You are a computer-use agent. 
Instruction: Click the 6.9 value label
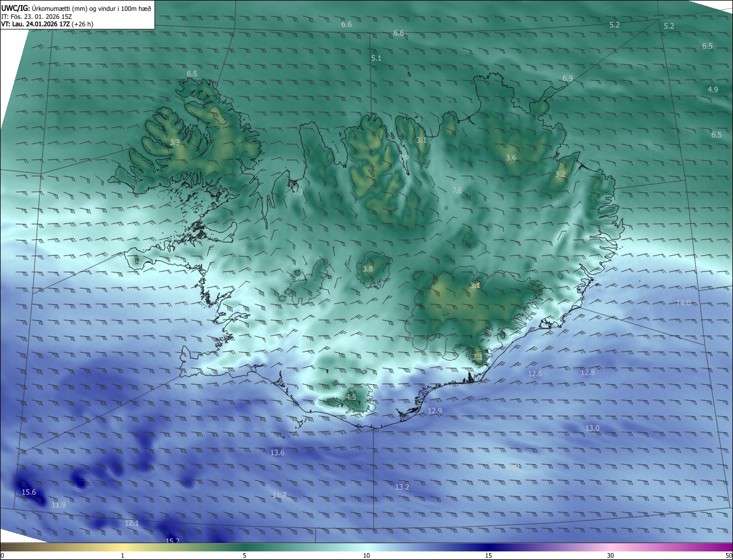tap(568, 78)
